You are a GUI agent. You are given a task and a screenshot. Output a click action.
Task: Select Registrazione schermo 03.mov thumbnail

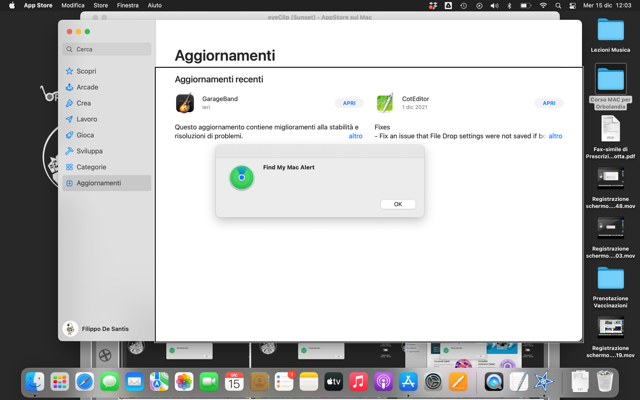tap(610, 228)
